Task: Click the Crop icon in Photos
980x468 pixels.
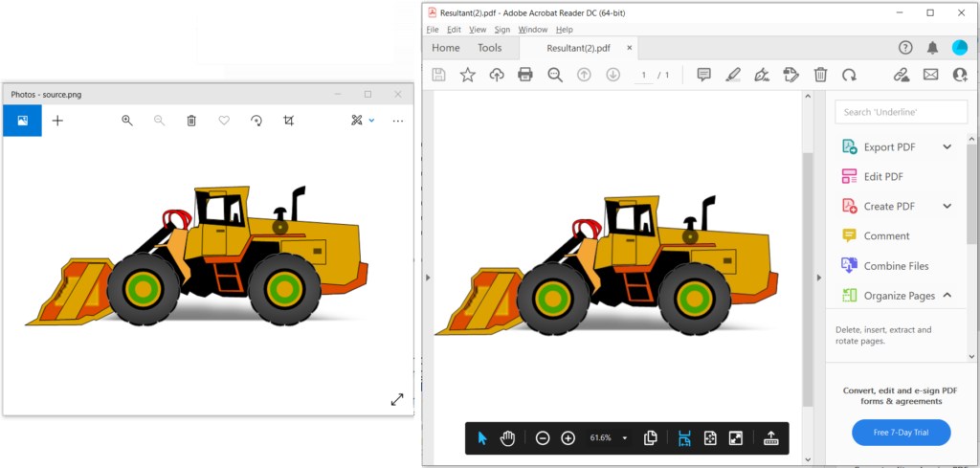Action: tap(288, 121)
